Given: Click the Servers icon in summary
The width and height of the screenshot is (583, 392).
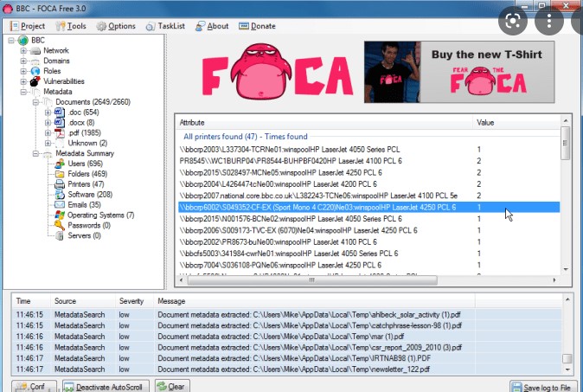Looking at the screenshot, I should [60, 235].
